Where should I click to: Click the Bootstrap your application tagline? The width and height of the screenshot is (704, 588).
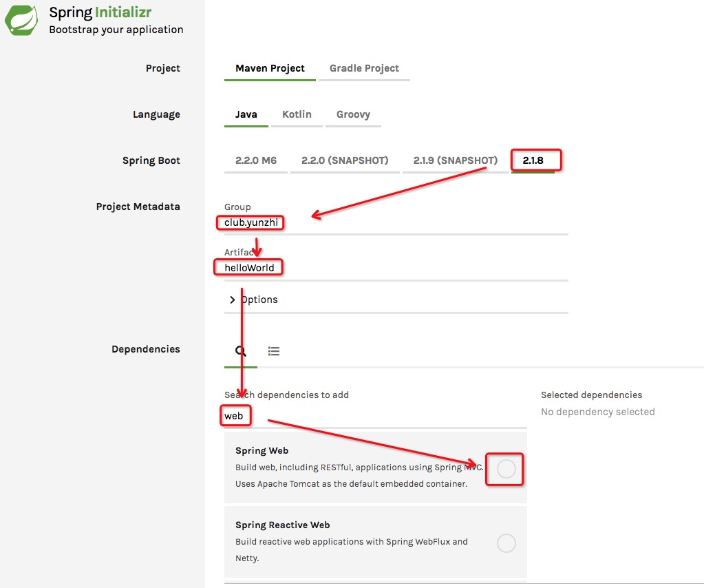tap(116, 30)
